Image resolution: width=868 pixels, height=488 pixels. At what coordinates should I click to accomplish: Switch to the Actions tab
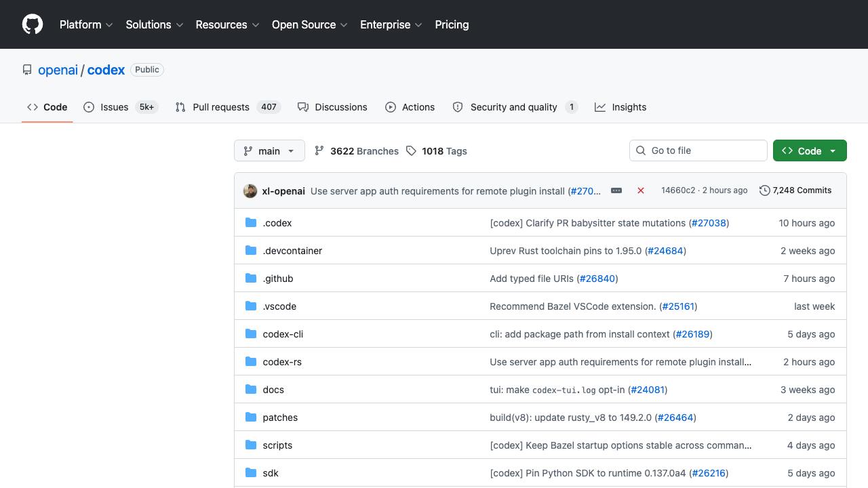(410, 107)
